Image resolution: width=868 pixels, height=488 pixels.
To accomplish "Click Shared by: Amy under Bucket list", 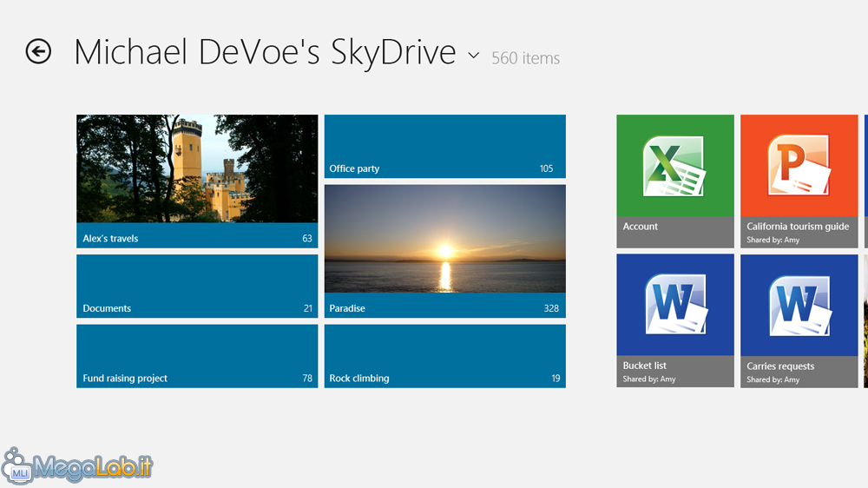I will click(648, 379).
